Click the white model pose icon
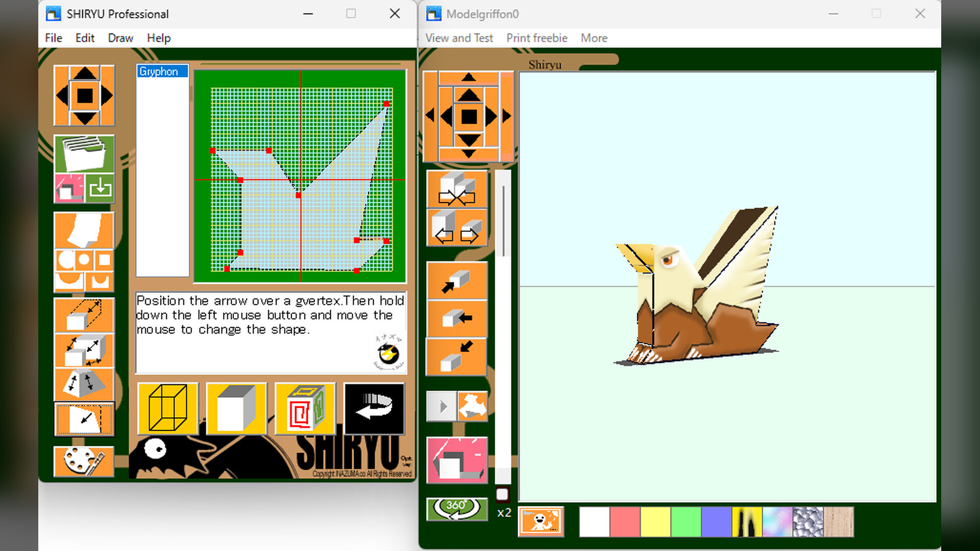The height and width of the screenshot is (551, 980). point(473,407)
